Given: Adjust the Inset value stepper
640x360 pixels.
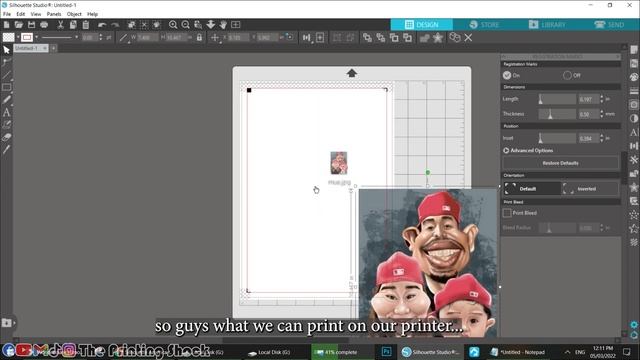Looking at the screenshot, I should (602, 138).
